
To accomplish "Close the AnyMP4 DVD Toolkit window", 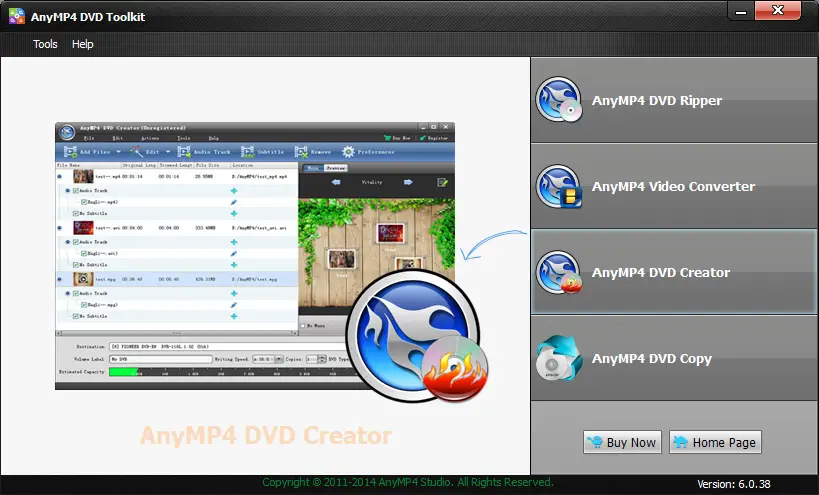I will 778,10.
